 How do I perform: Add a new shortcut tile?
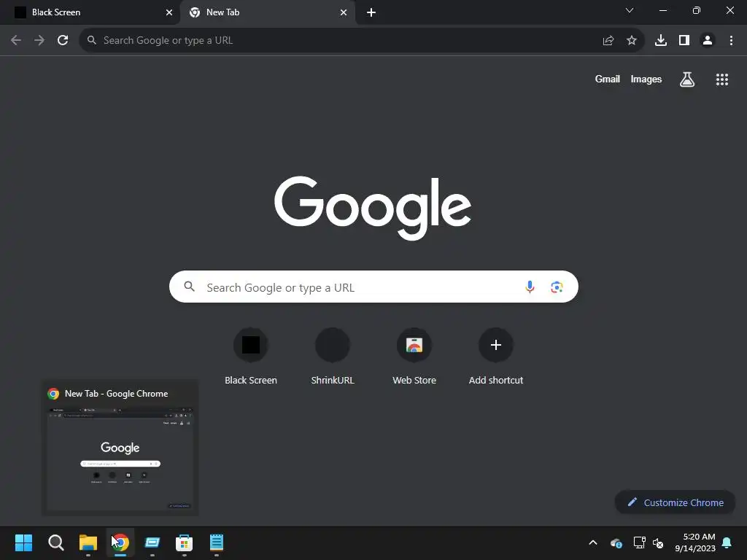pos(496,356)
